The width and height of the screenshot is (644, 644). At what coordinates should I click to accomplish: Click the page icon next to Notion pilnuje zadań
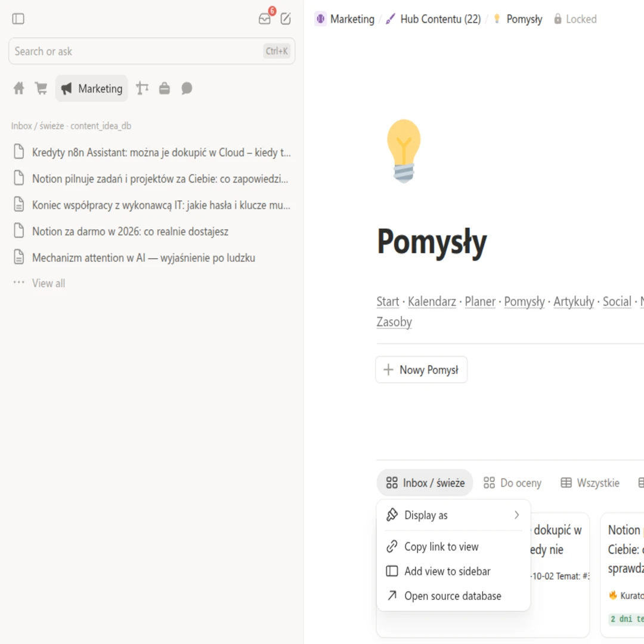18,178
